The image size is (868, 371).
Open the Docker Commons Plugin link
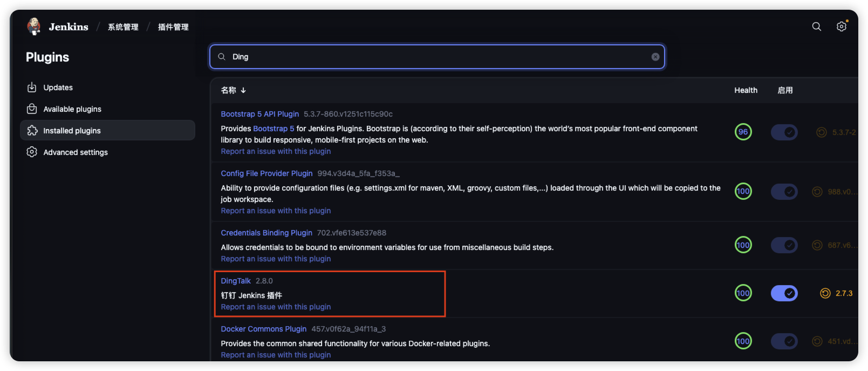pos(263,329)
